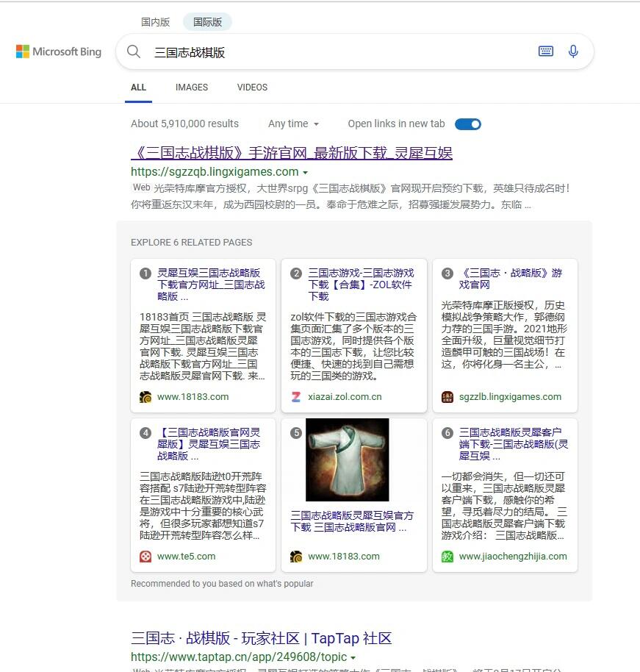
Task: Click xiazai.zol.com.cn domain link
Action: click(x=345, y=397)
